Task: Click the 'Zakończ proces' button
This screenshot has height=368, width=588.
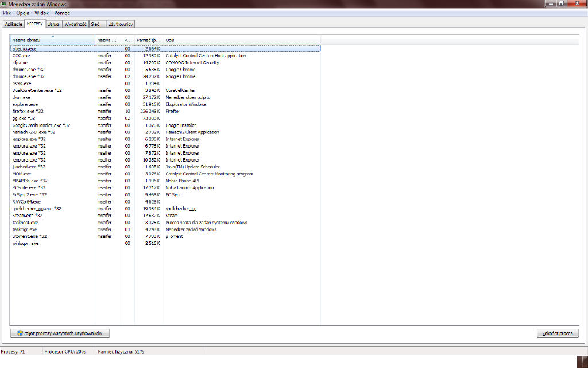Action: pyautogui.click(x=558, y=333)
